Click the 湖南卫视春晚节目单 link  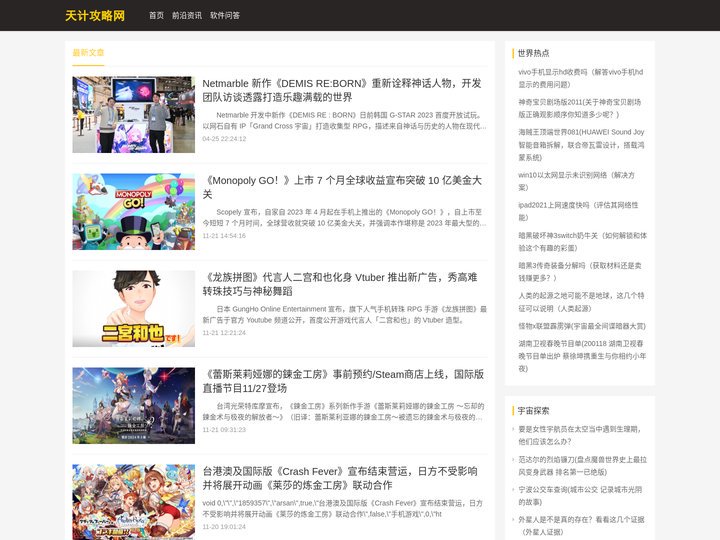point(582,356)
